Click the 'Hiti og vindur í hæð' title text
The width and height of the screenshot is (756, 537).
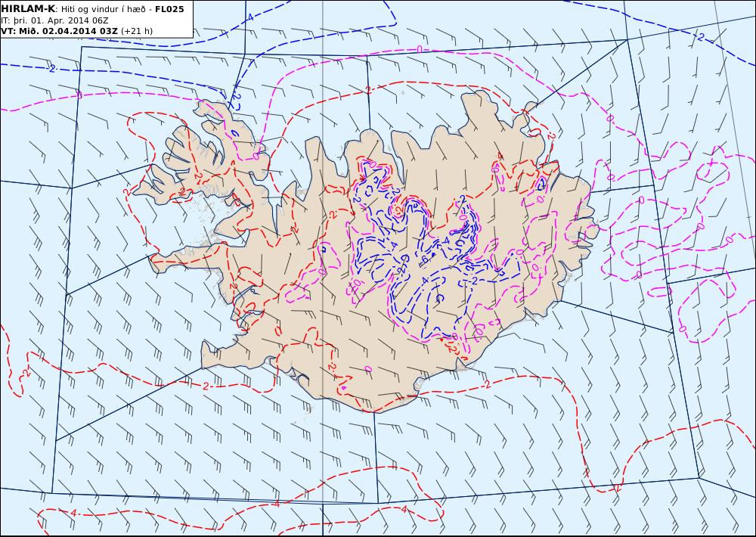coord(103,9)
